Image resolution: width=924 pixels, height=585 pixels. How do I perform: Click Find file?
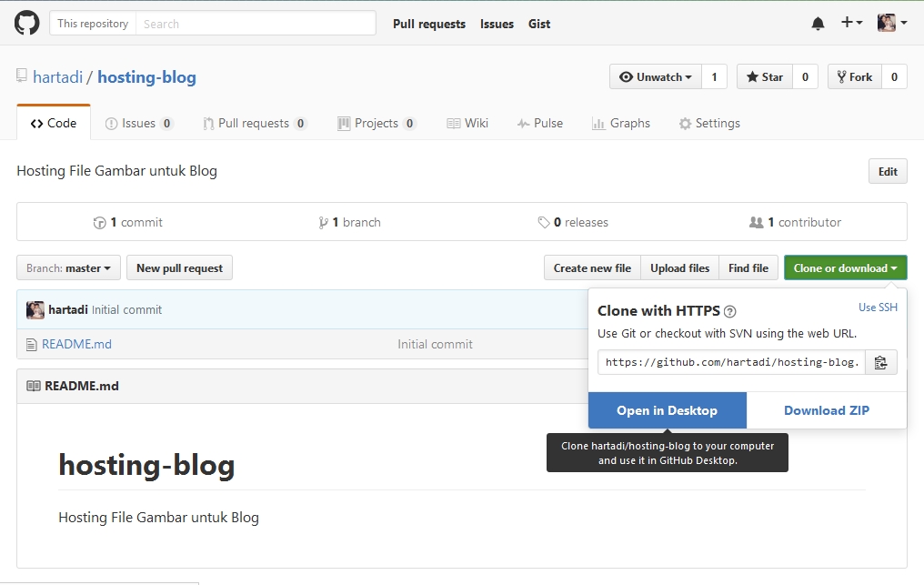(x=748, y=267)
